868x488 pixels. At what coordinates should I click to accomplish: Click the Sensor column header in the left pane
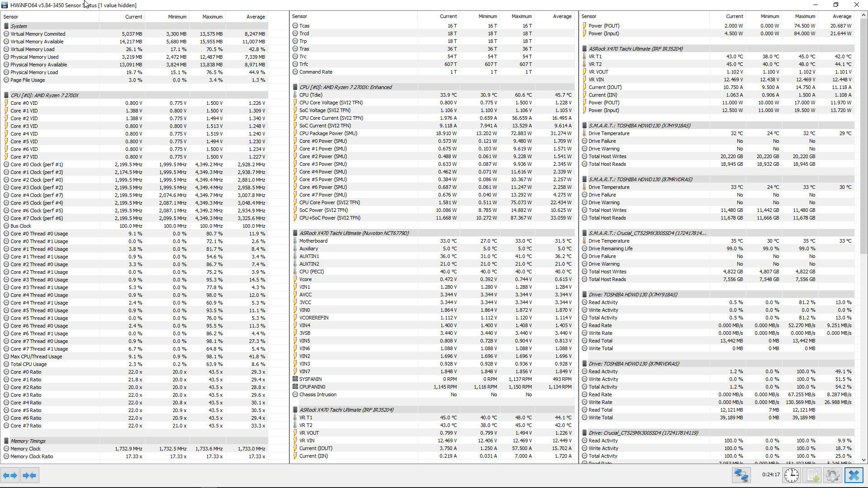click(x=50, y=17)
